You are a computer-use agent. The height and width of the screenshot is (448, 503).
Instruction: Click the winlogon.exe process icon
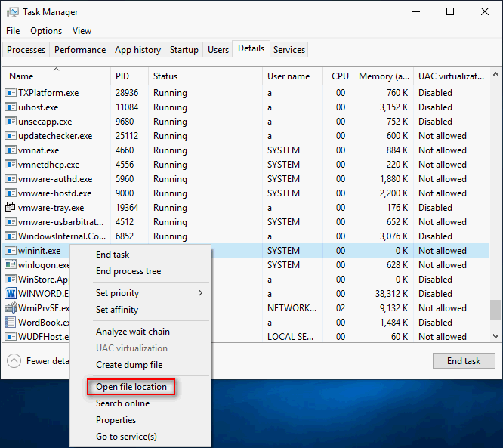[x=11, y=264]
